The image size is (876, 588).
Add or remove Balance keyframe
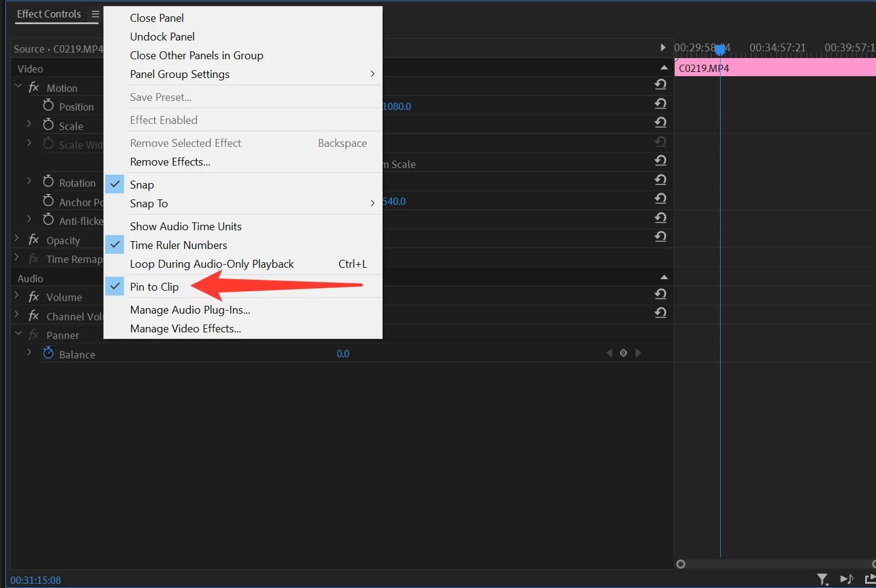pyautogui.click(x=623, y=353)
